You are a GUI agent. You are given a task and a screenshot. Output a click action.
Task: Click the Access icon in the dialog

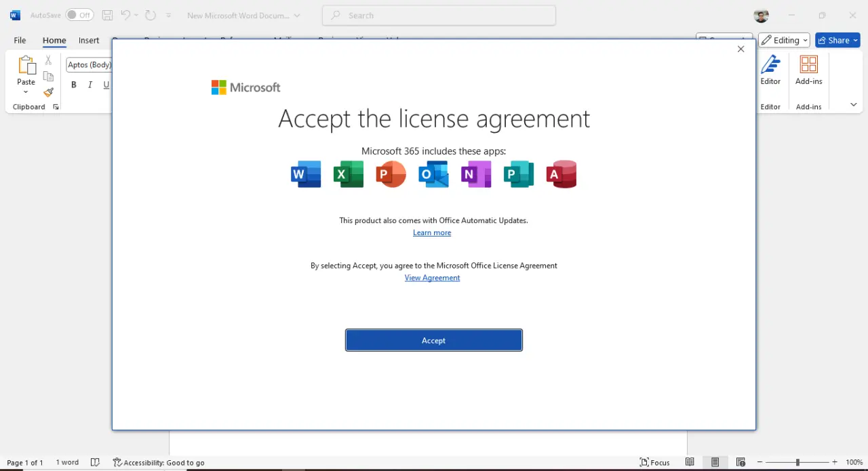click(x=561, y=174)
